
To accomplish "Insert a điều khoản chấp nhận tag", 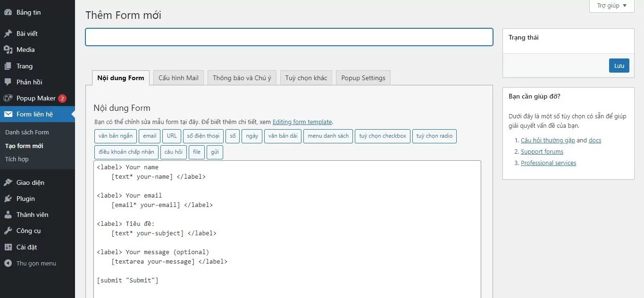I will 126,152.
